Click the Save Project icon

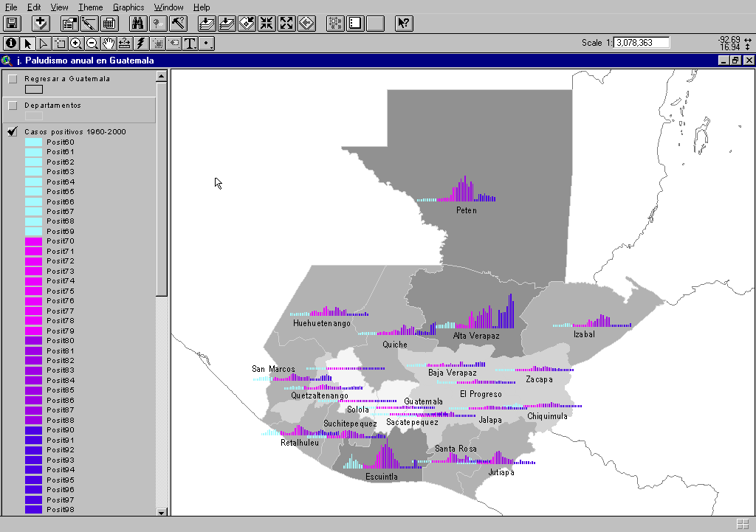[x=13, y=23]
